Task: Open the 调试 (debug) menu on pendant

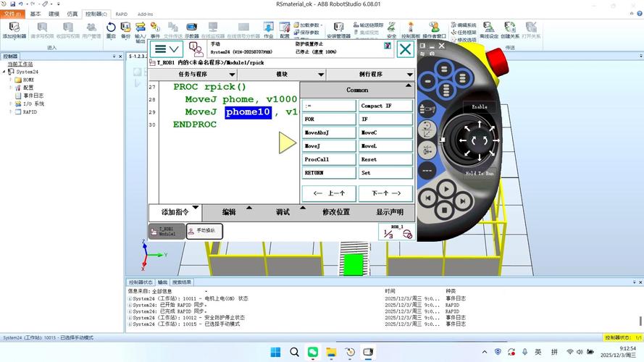Action: (x=283, y=212)
